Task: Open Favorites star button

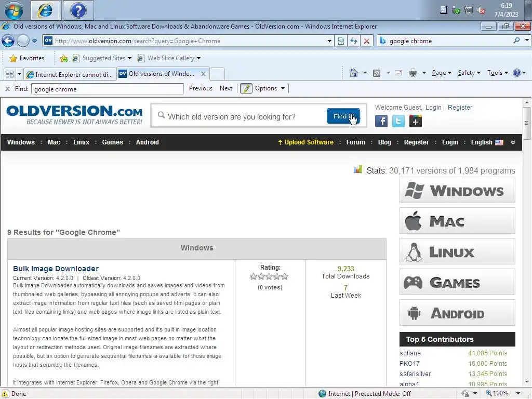Action: [x=27, y=58]
